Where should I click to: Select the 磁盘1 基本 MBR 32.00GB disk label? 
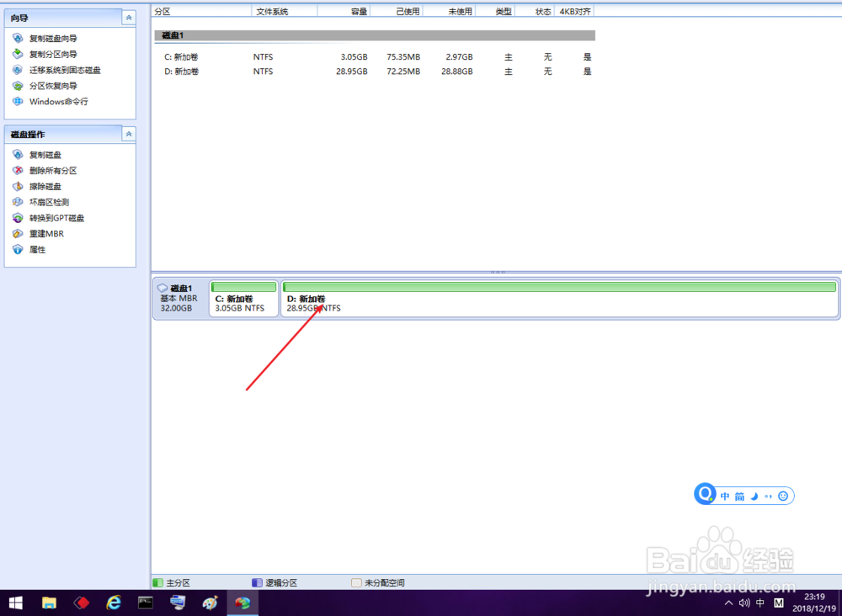[180, 299]
